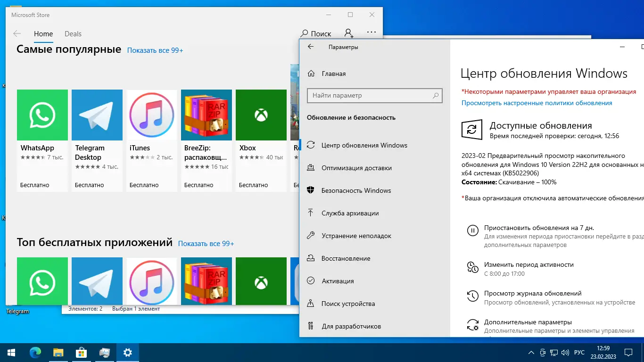Select Центр обновления Windows in sidebar

coord(374,145)
